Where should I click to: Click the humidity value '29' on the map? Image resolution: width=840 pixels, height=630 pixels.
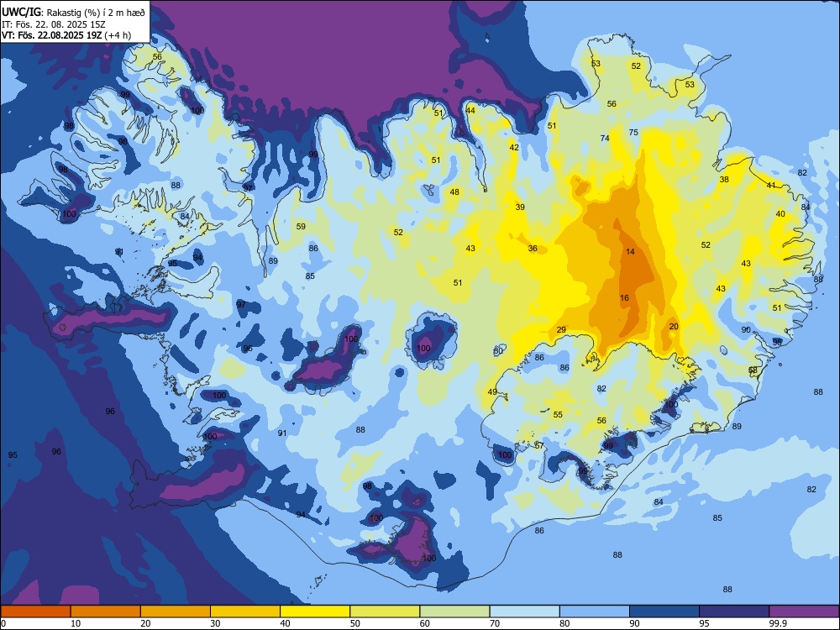[561, 329]
